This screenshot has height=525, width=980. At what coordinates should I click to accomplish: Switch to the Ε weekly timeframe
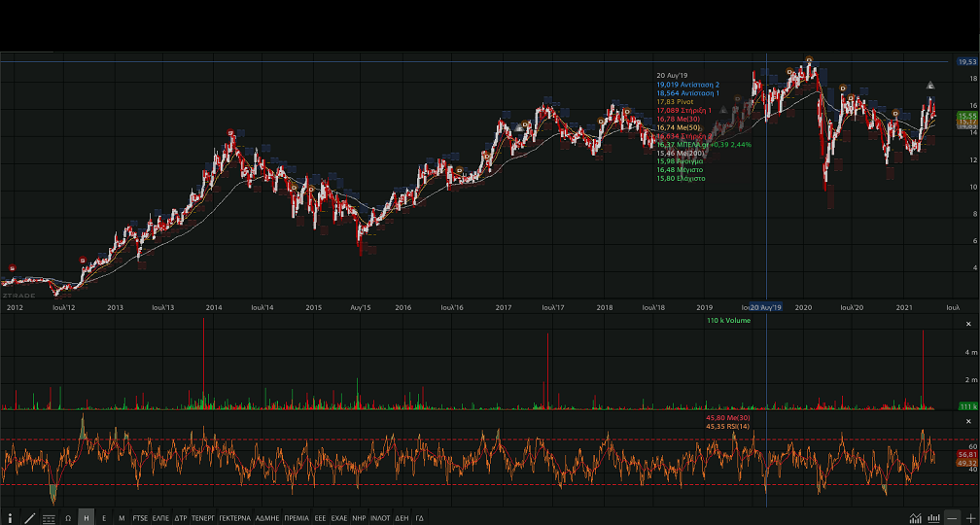(x=104, y=518)
